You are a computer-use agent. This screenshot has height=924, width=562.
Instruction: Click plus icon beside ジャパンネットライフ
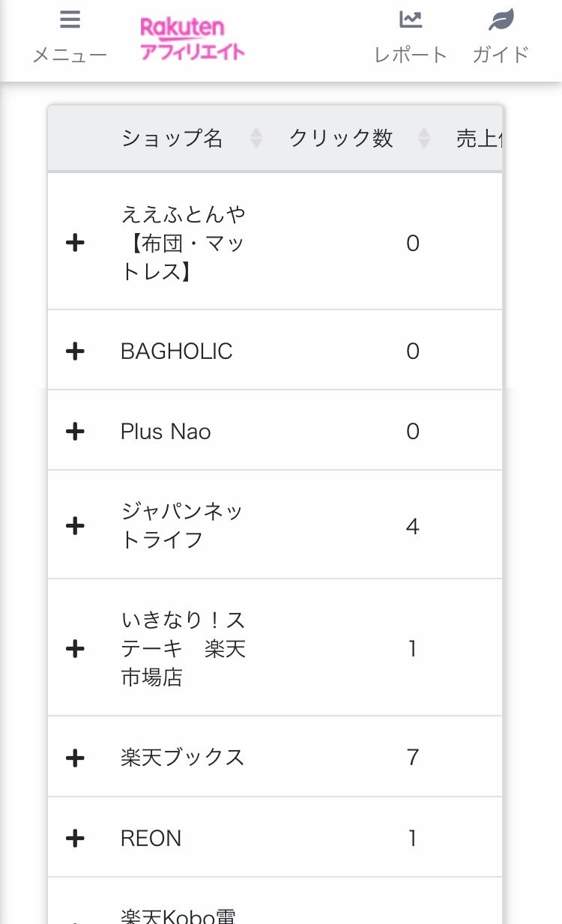pos(75,526)
